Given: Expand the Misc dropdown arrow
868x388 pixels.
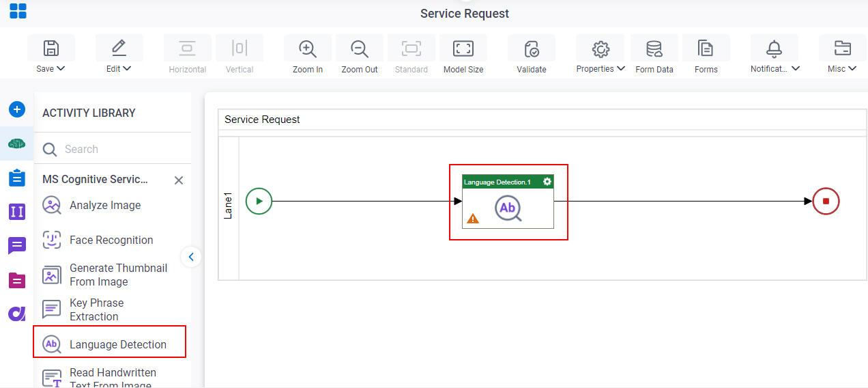Looking at the screenshot, I should pyautogui.click(x=852, y=68).
